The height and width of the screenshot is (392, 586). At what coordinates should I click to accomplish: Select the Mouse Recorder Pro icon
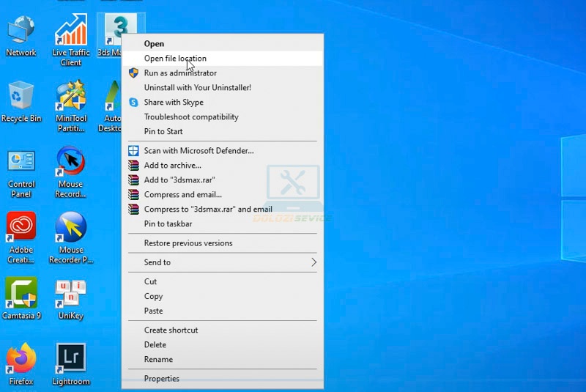pos(70,237)
